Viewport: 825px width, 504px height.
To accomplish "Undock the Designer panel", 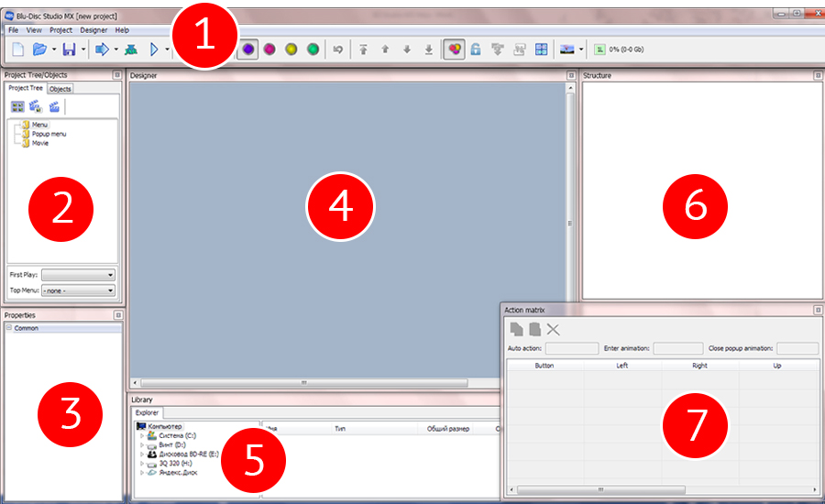I will (x=571, y=75).
